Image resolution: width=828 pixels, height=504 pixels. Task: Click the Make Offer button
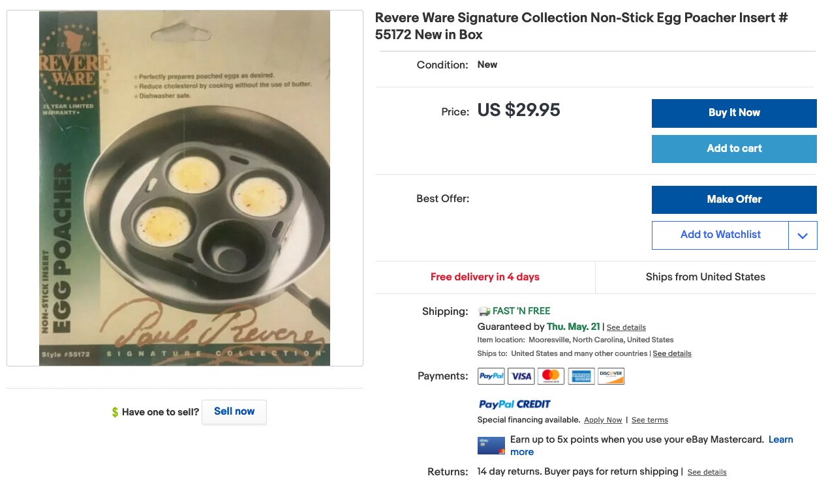[733, 200]
